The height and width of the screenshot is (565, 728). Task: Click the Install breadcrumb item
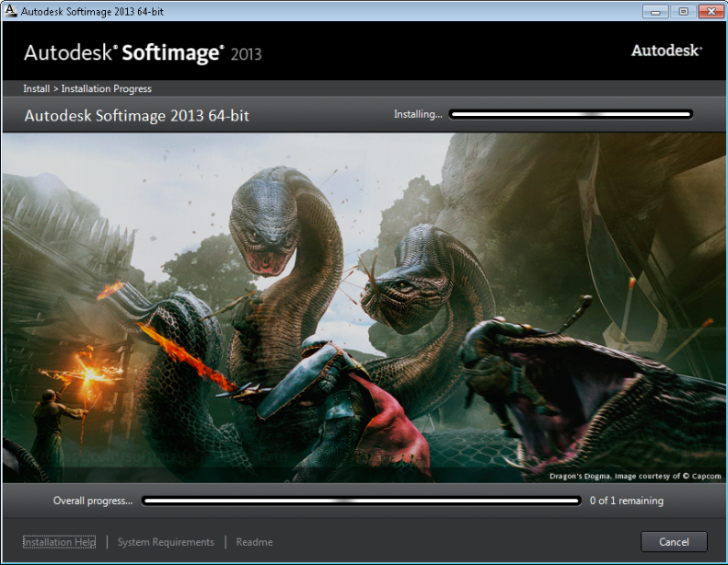coord(36,89)
